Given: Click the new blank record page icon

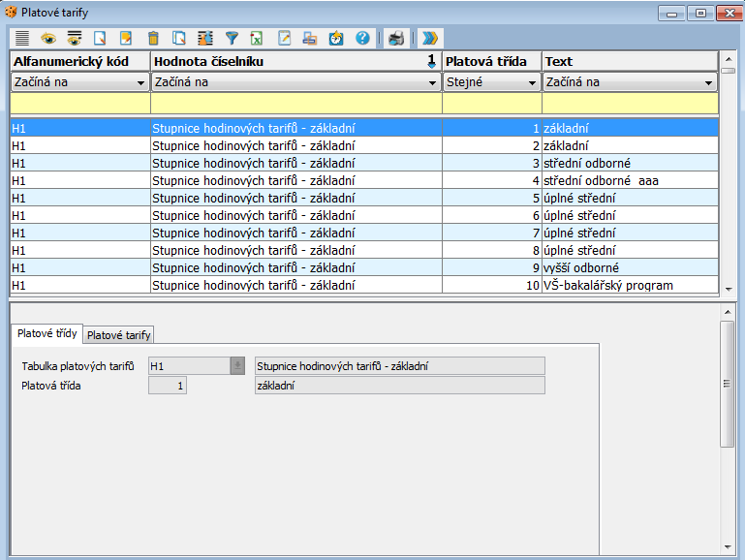Looking at the screenshot, I should (x=100, y=38).
